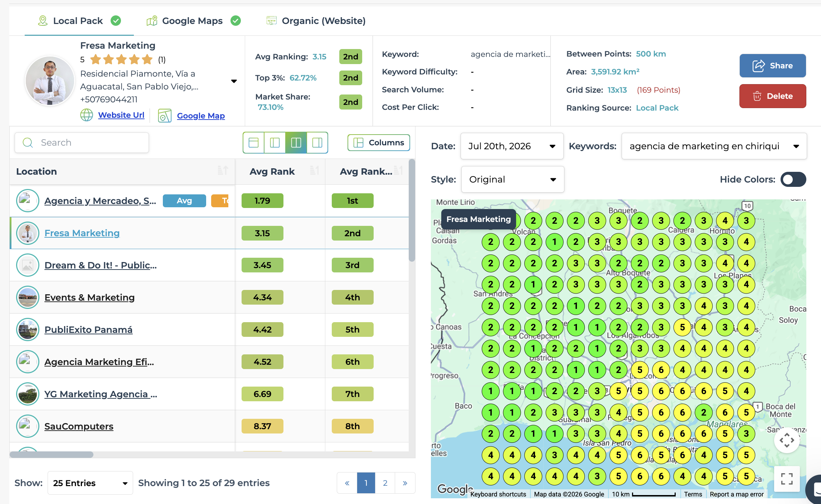Click the Dream & Do It row thumbnail
This screenshot has width=821, height=504.
tap(28, 265)
